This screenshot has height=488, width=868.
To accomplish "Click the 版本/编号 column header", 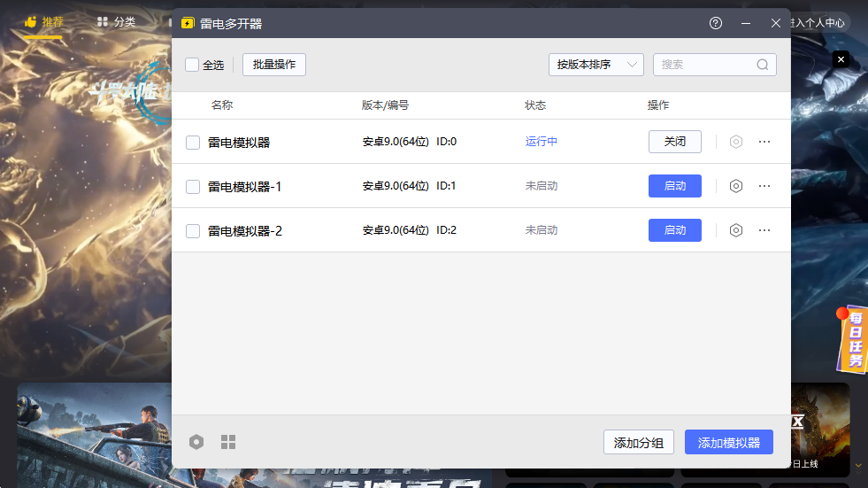I will [x=385, y=105].
